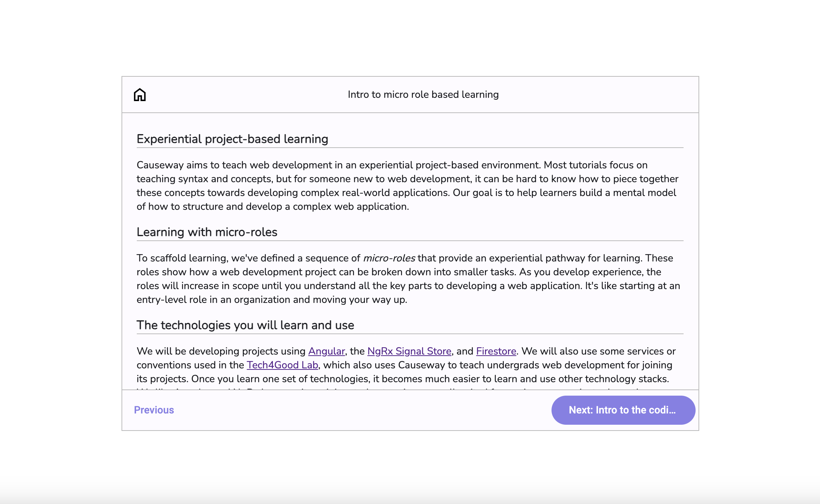This screenshot has height=504, width=820.
Task: Open the Angular link
Action: coord(326,351)
